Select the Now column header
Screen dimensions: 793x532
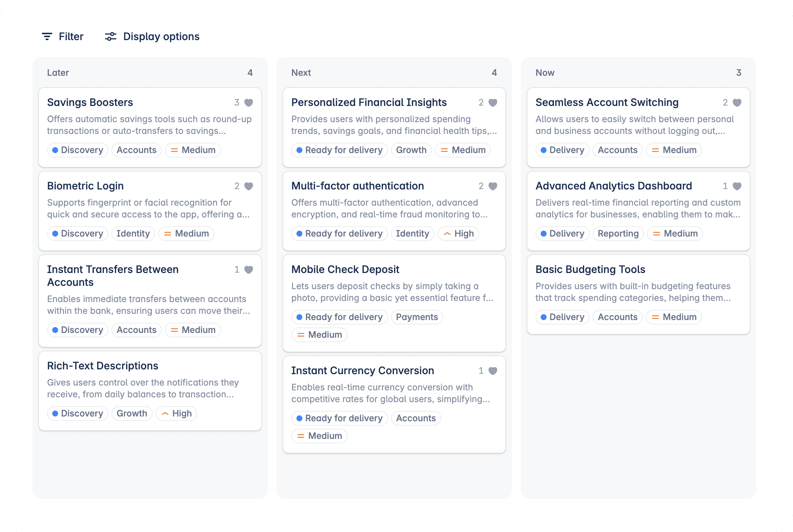coord(545,73)
